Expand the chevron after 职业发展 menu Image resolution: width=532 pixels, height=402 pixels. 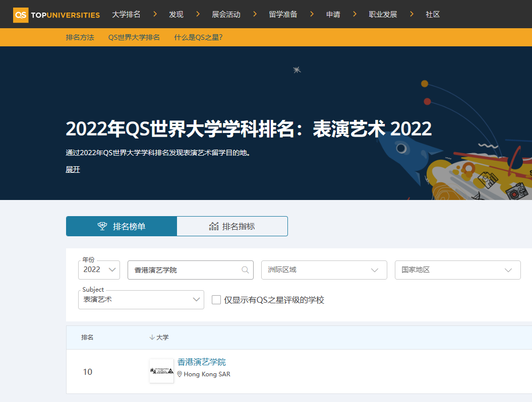(411, 14)
